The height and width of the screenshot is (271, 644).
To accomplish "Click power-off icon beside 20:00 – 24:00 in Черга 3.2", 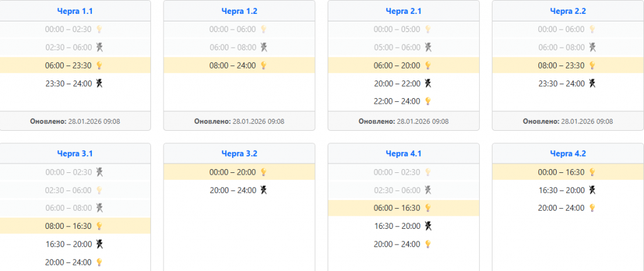I will [264, 190].
